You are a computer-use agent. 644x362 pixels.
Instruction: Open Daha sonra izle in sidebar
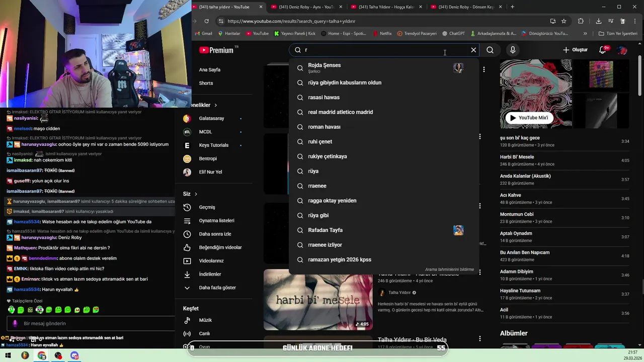click(x=215, y=234)
